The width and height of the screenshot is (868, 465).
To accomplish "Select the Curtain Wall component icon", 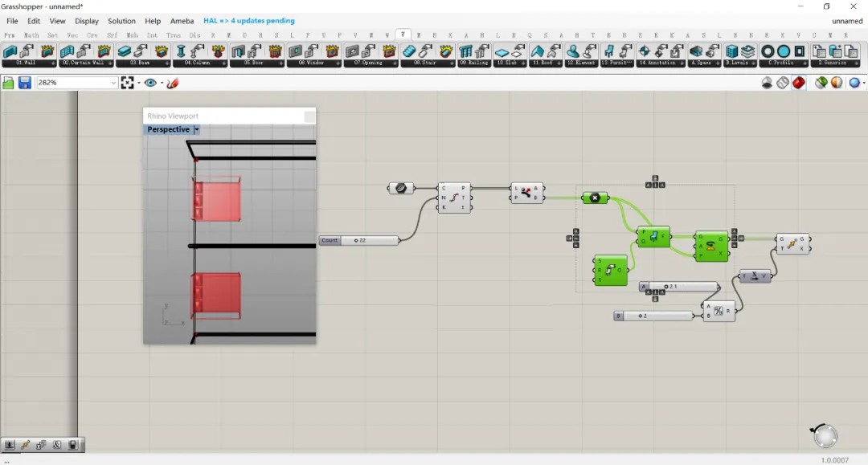I will [x=67, y=52].
